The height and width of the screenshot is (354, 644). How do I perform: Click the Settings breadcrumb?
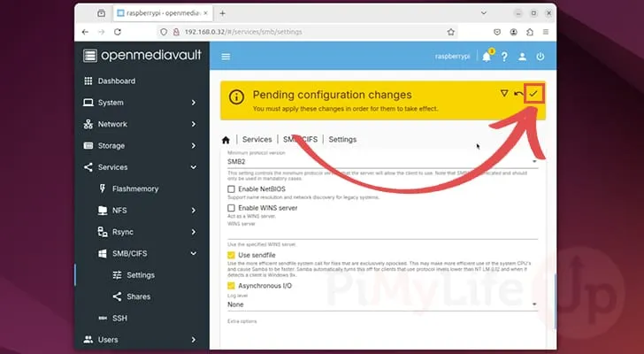(x=342, y=140)
